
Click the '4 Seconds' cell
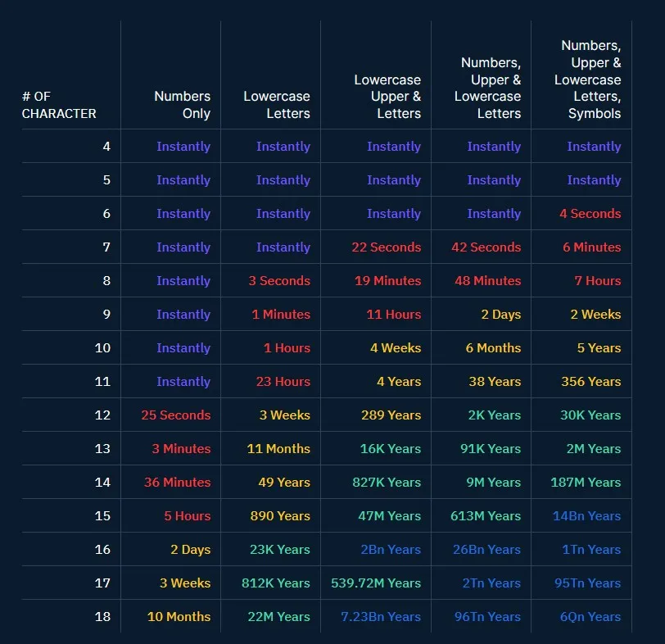pos(590,213)
